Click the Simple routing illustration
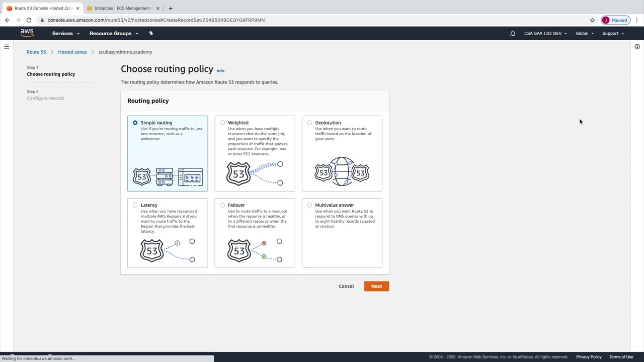This screenshot has width=644, height=362. pos(168,177)
